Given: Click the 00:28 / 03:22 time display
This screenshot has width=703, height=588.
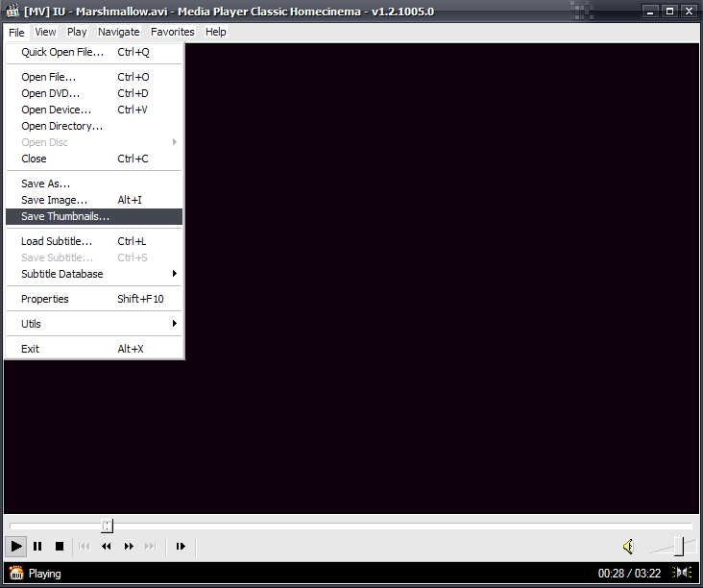Looking at the screenshot, I should [x=629, y=574].
